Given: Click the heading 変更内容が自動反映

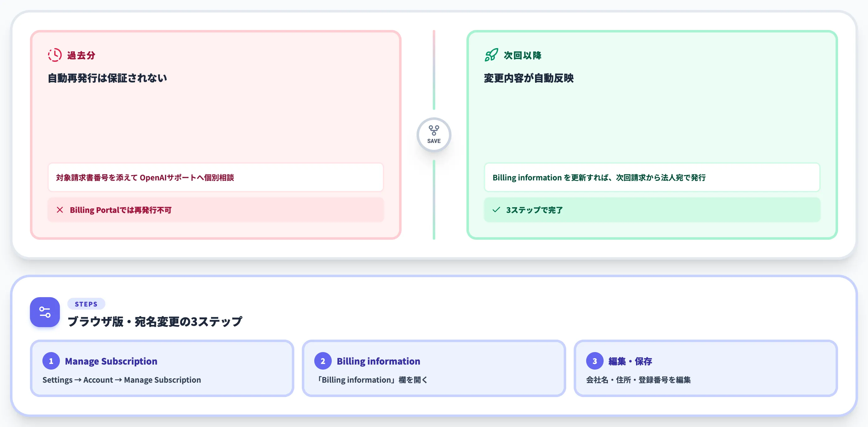Looking at the screenshot, I should pyautogui.click(x=529, y=78).
